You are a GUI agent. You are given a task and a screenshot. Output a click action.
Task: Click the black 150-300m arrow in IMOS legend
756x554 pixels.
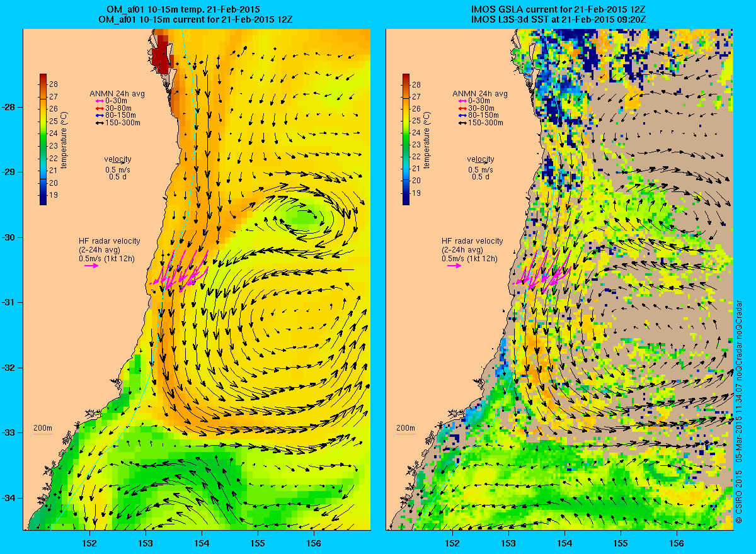pos(463,122)
